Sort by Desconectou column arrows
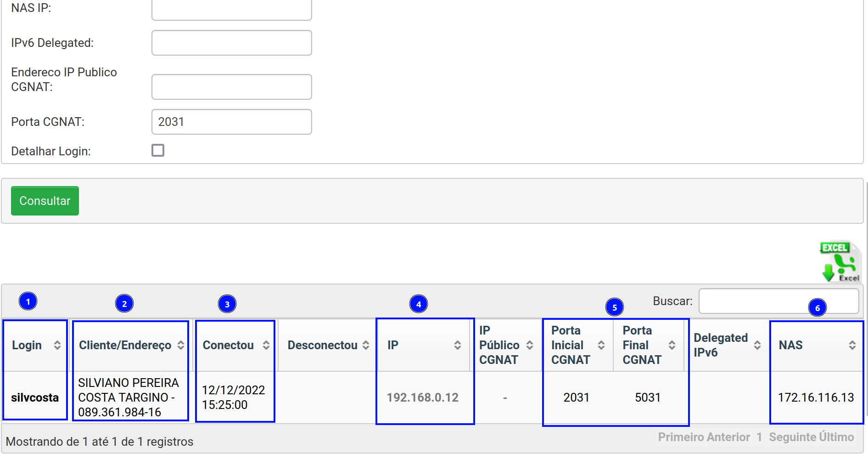 point(366,345)
